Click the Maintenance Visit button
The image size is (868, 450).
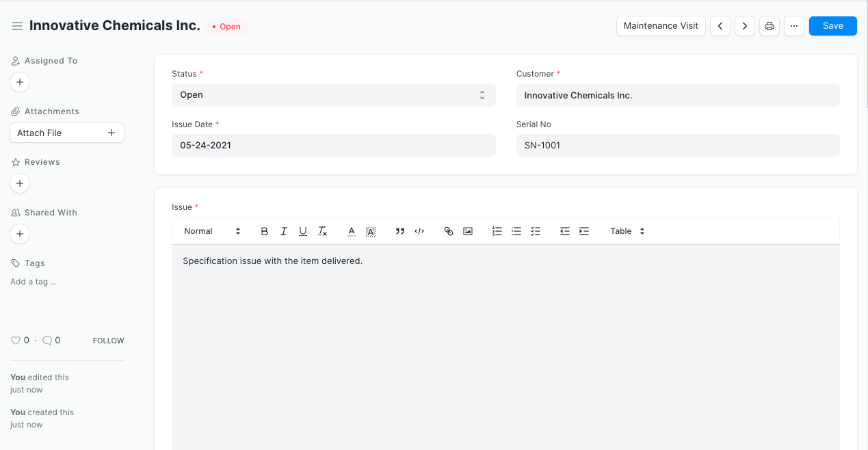(661, 26)
